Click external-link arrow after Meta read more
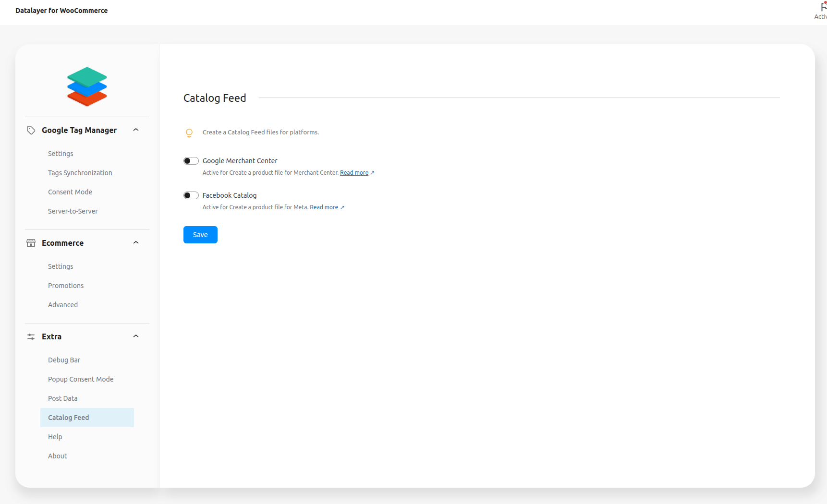 click(x=342, y=207)
